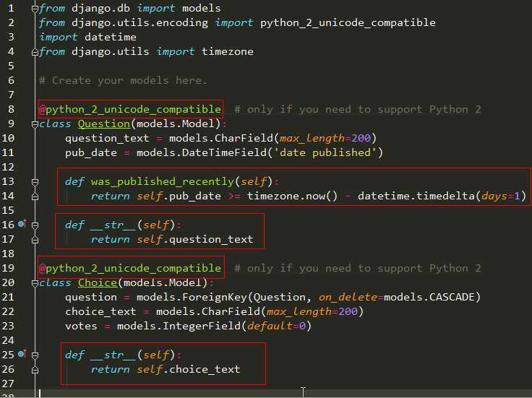Click line number 1 in the gutter
Viewport: 532px width, 398px height.
point(11,8)
